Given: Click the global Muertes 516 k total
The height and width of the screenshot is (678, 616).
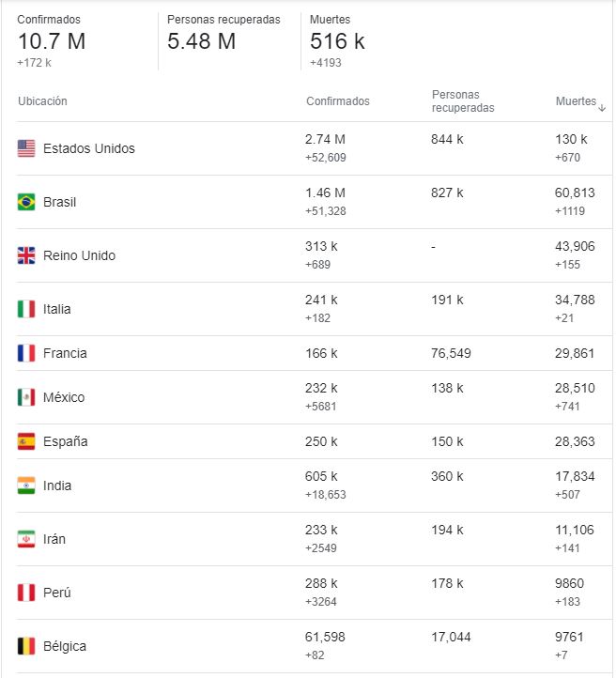Looking at the screenshot, I should [337, 41].
